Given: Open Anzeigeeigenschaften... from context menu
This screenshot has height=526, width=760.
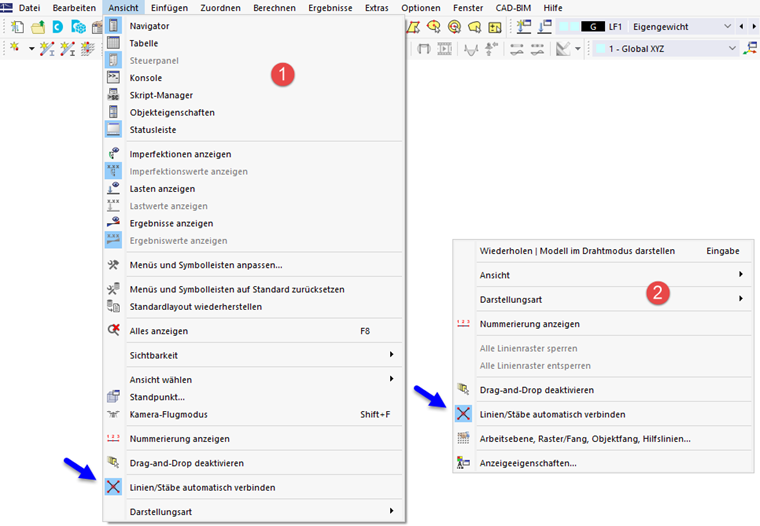Looking at the screenshot, I should (603, 463).
